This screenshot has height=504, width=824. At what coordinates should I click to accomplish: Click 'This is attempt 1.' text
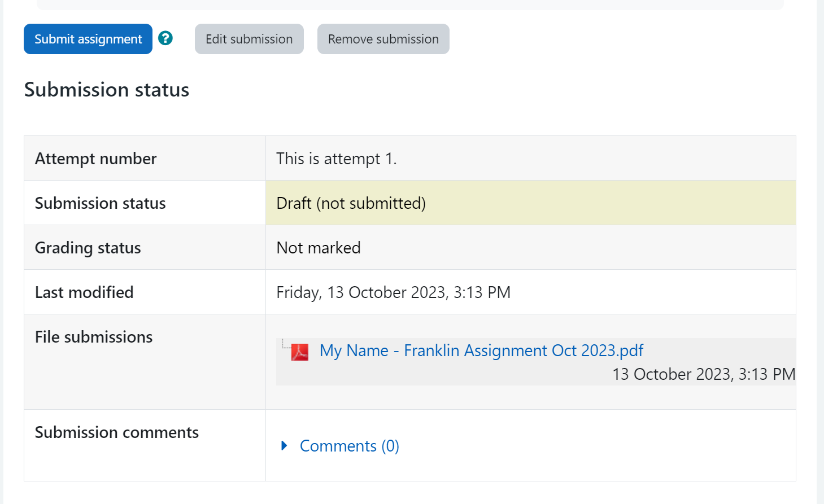(x=337, y=159)
